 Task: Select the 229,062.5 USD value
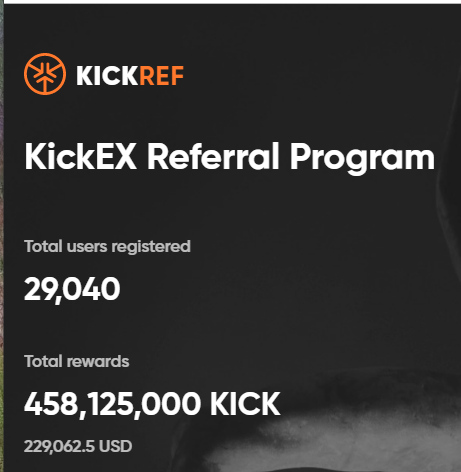[78, 446]
